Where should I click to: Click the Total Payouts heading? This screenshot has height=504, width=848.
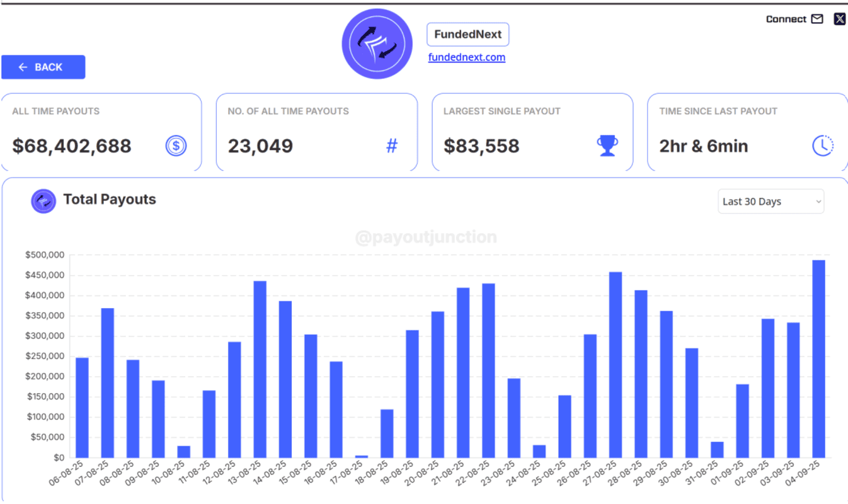click(110, 200)
